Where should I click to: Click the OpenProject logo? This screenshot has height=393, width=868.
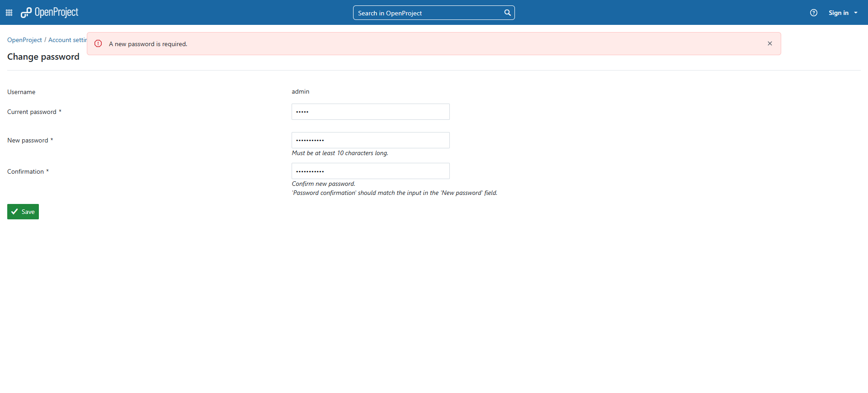click(50, 13)
